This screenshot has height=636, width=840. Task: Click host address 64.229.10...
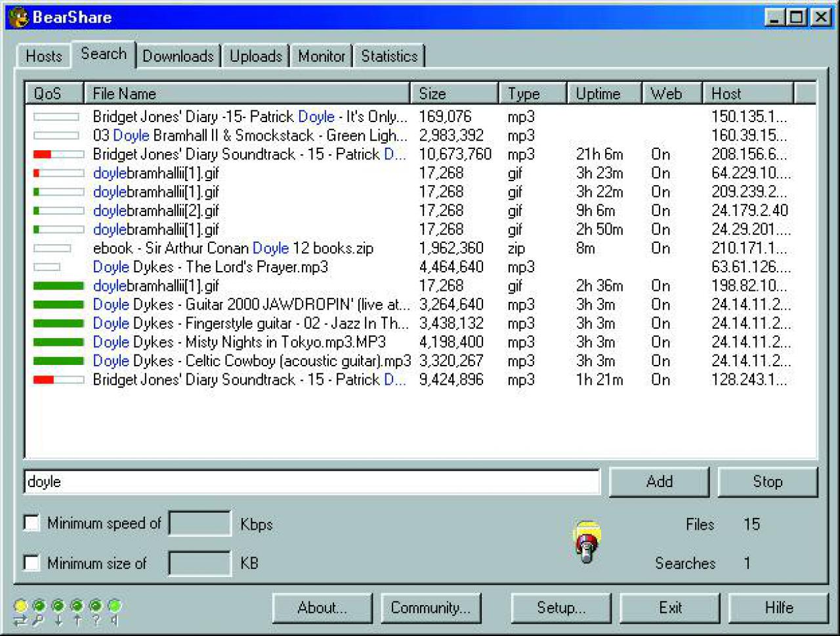click(x=751, y=173)
